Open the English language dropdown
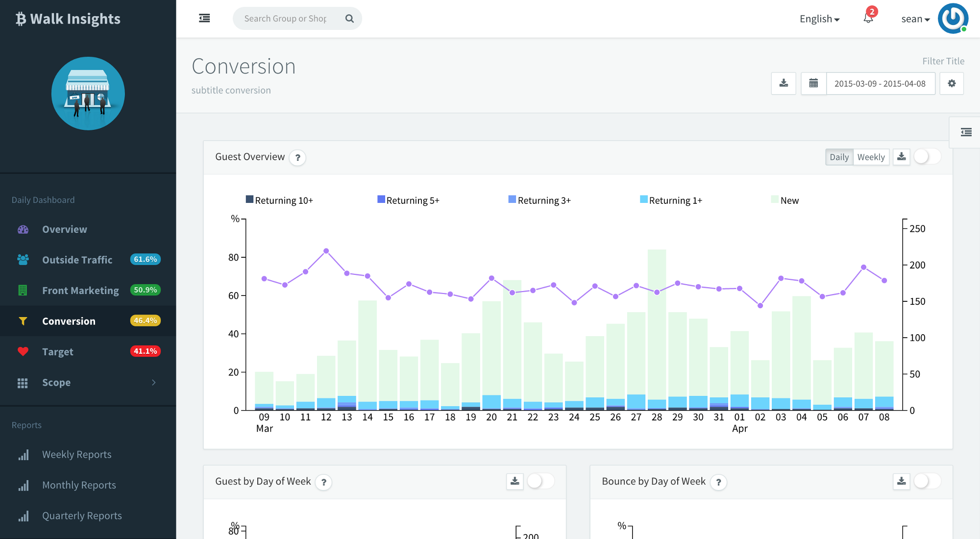980x539 pixels. point(819,19)
